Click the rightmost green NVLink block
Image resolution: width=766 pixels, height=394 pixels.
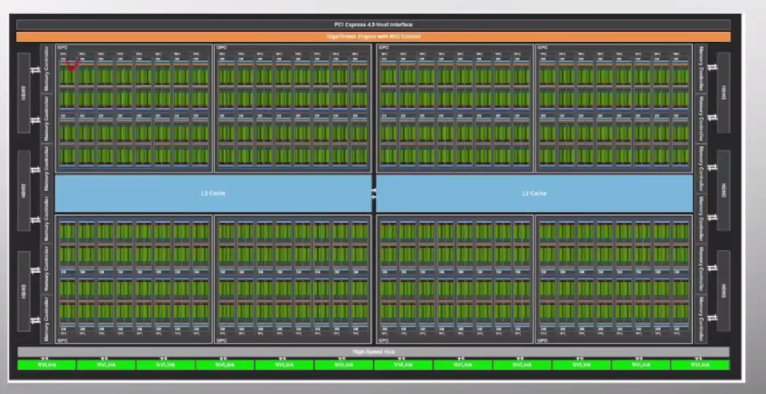click(700, 365)
